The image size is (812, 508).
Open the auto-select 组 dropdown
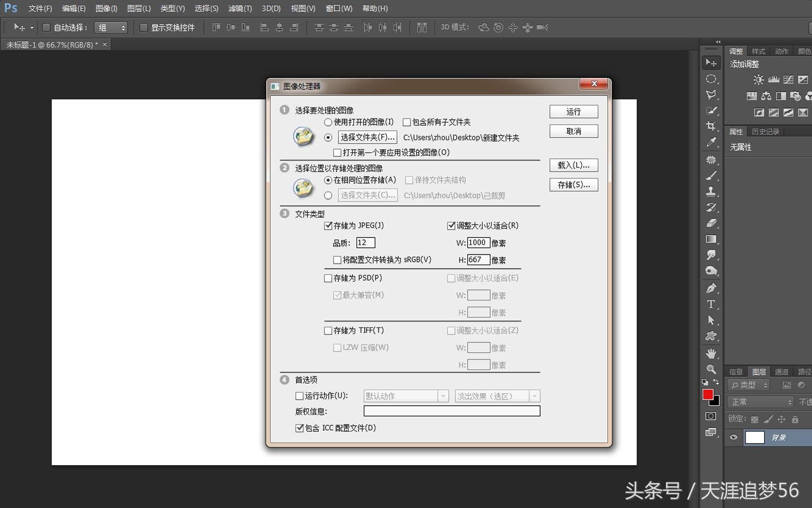[x=111, y=28]
